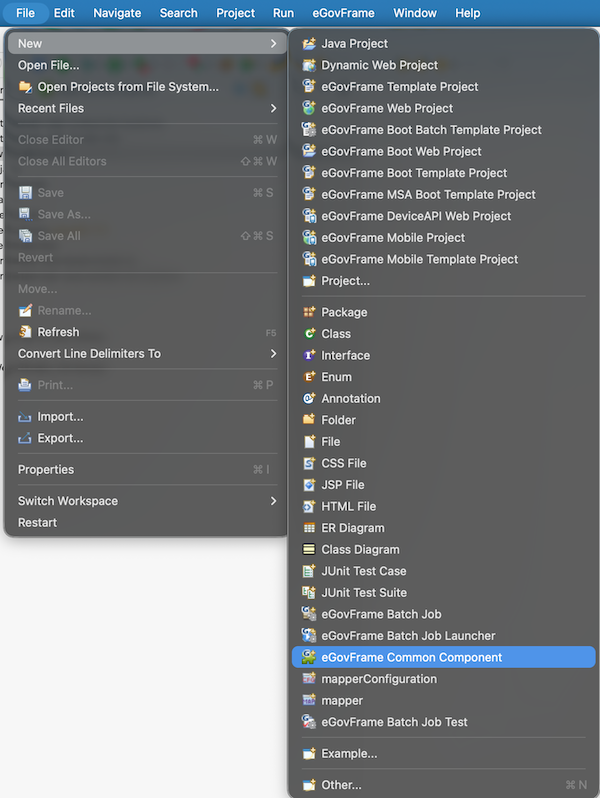Select the eGovFrame Web Project icon
Screen dimensions: 600x798
click(x=310, y=108)
